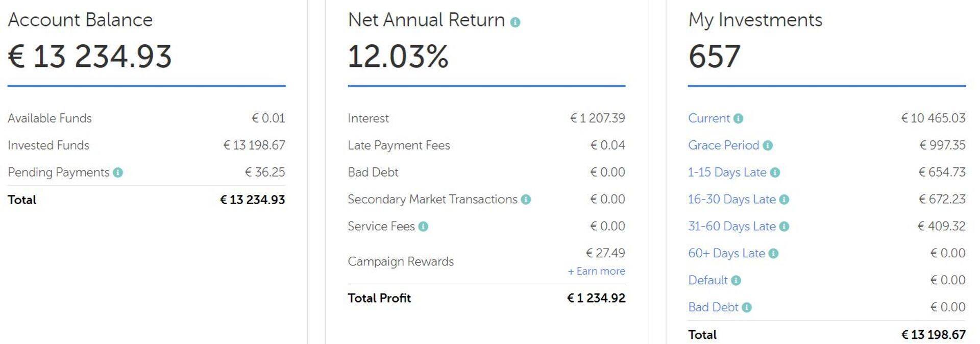The image size is (980, 344).
Task: Open the Grace Period investments link
Action: (x=723, y=145)
